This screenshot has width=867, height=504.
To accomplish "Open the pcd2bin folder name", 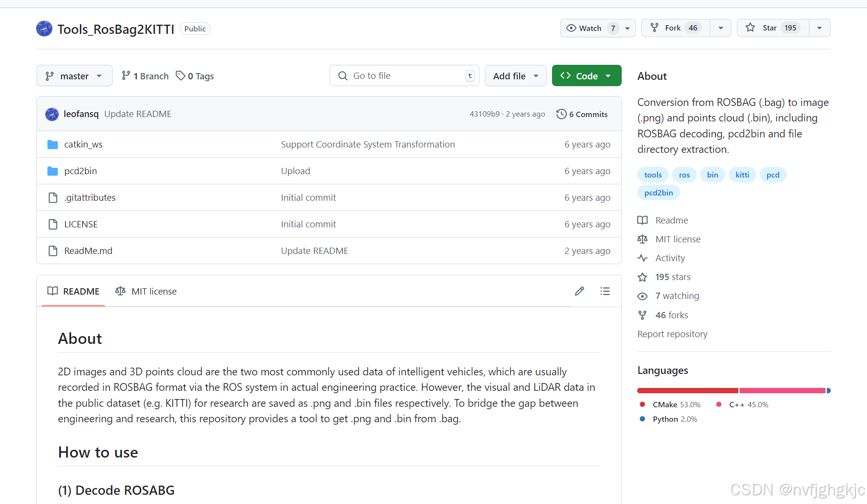I will (81, 171).
